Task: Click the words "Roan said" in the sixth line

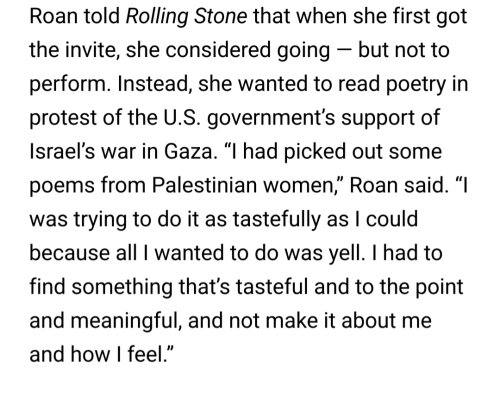Action: pos(399,185)
